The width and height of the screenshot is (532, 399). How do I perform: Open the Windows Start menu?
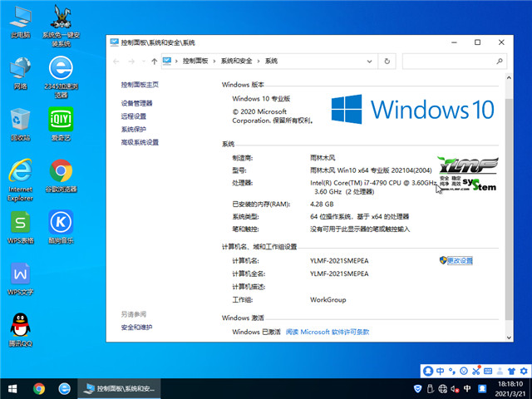click(12, 388)
